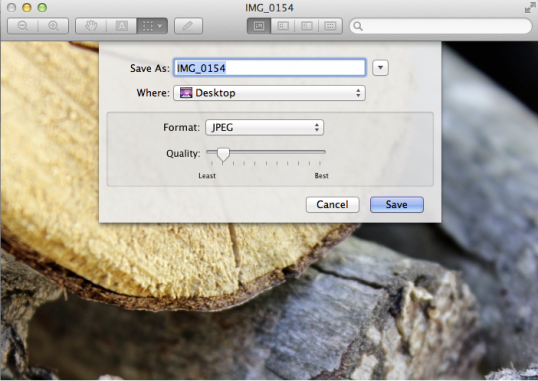Viewport: 538px width, 381px height.
Task: Click the Cancel button
Action: (332, 205)
